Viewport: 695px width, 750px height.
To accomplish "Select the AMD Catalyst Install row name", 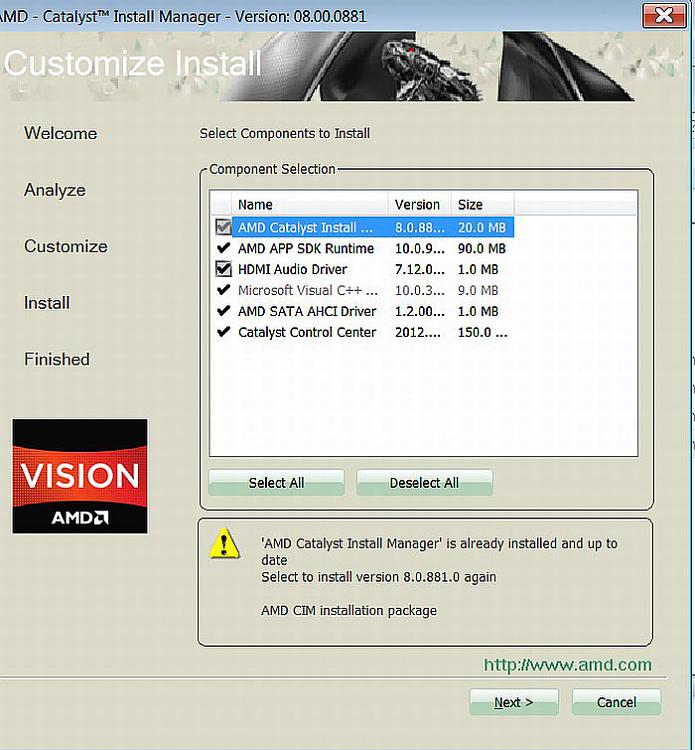I will (305, 227).
